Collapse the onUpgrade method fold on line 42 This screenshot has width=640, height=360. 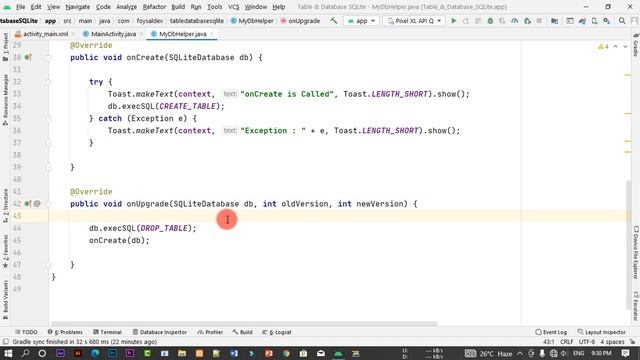click(x=49, y=204)
